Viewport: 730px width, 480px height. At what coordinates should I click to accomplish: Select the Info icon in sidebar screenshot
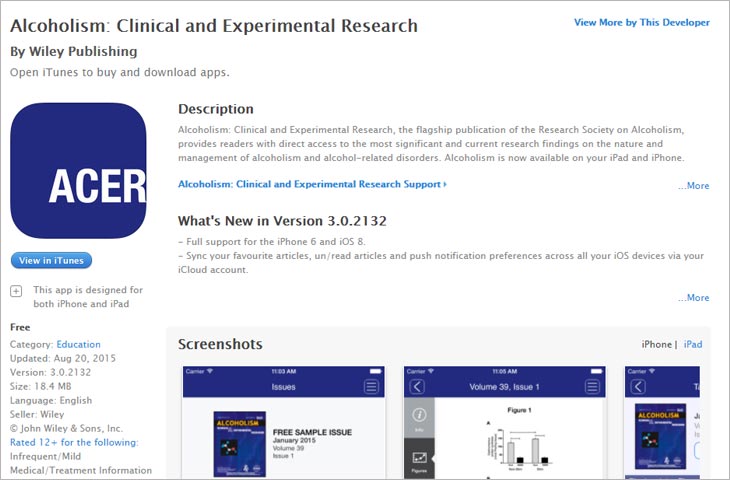point(419,418)
